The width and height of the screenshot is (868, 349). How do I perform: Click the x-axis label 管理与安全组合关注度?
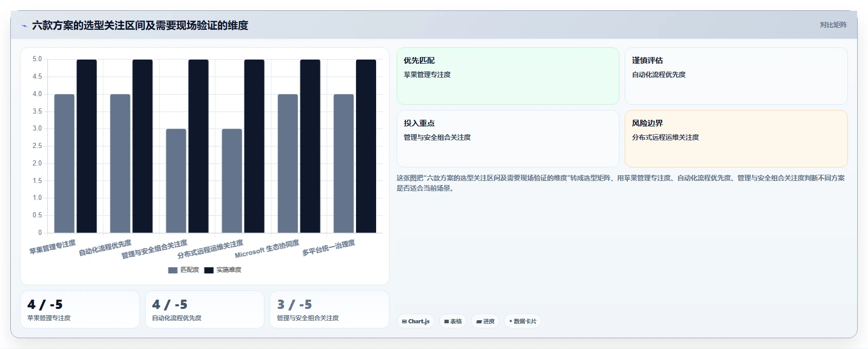pyautogui.click(x=154, y=249)
